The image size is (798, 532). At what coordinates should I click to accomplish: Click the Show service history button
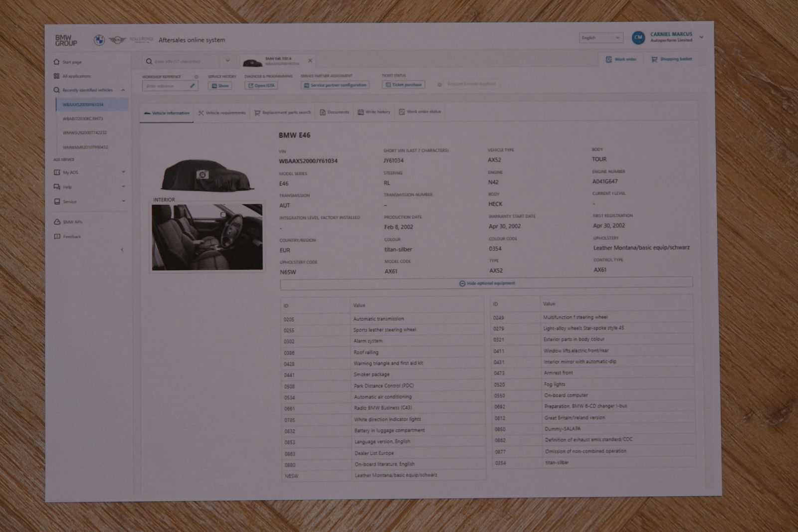(220, 86)
